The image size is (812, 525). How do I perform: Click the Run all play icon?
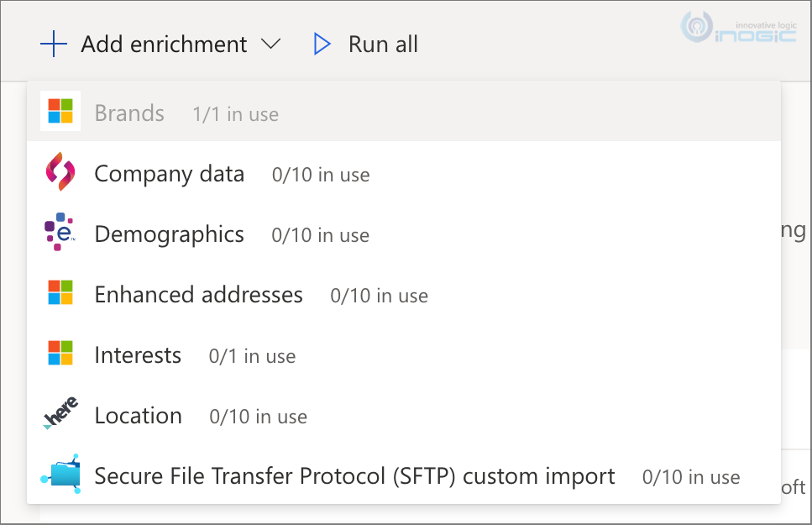322,45
